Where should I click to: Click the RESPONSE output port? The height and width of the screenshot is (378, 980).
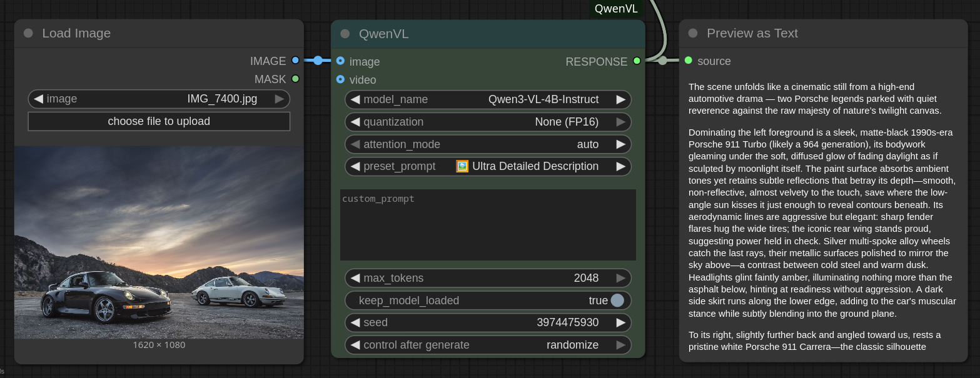coord(637,61)
